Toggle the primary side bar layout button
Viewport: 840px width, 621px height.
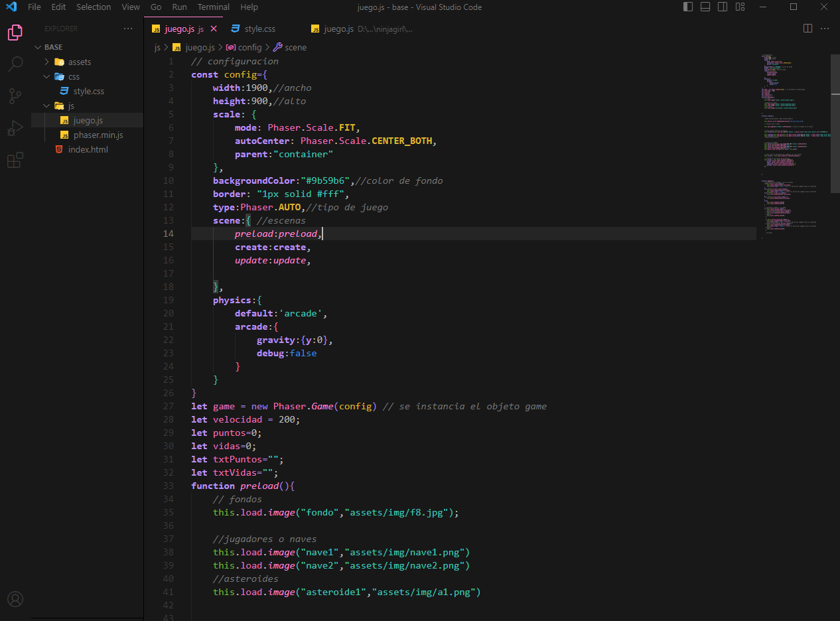pyautogui.click(x=688, y=7)
